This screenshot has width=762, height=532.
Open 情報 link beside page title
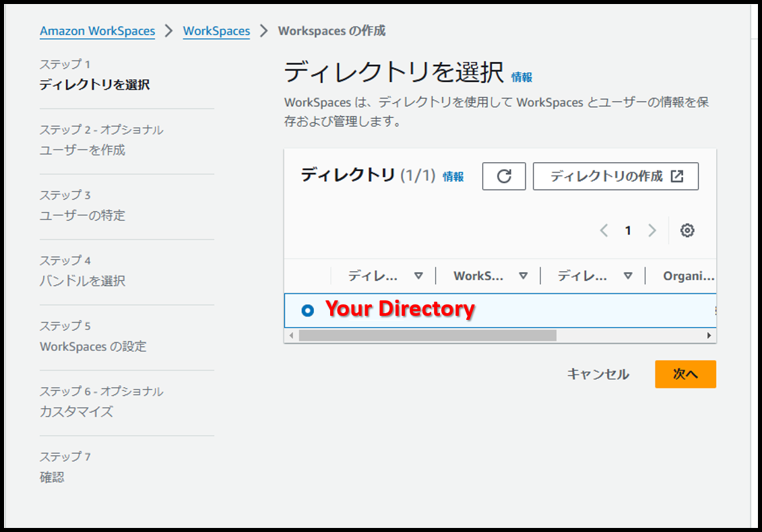(521, 77)
